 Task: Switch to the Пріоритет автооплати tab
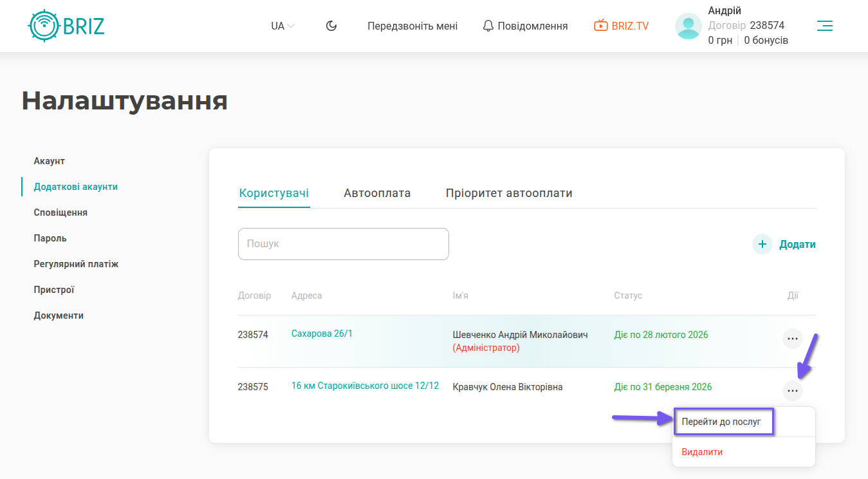click(509, 193)
